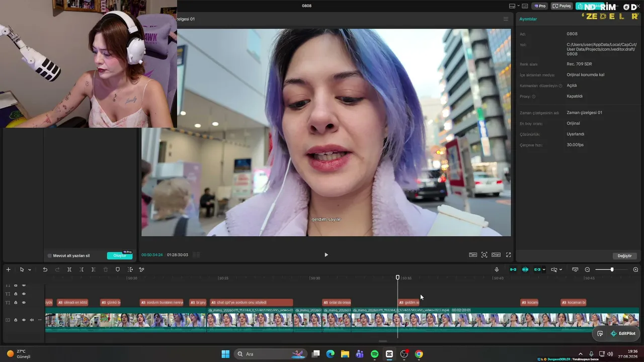The height and width of the screenshot is (362, 644).
Task: Trim left of playhead with delete-left tool
Action: 82,269
